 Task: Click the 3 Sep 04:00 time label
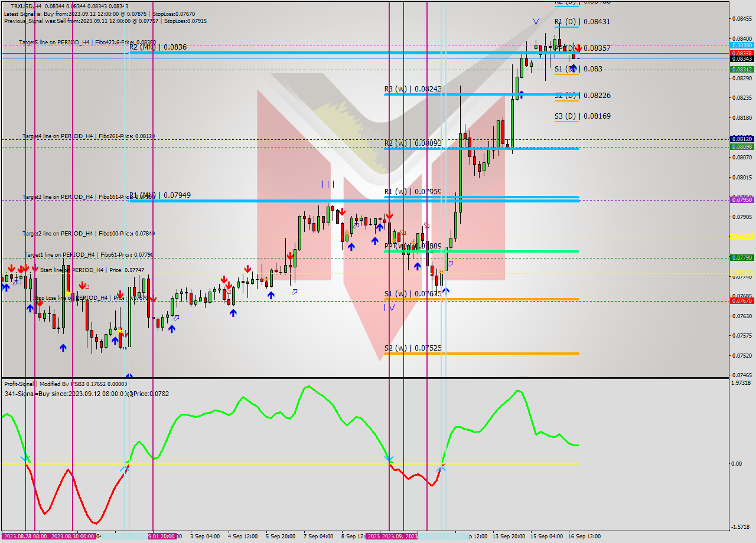click(x=205, y=537)
